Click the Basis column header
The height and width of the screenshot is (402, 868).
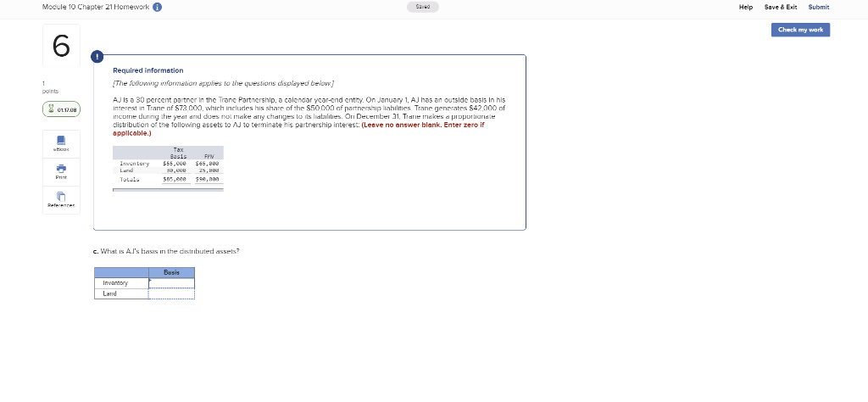tap(171, 272)
